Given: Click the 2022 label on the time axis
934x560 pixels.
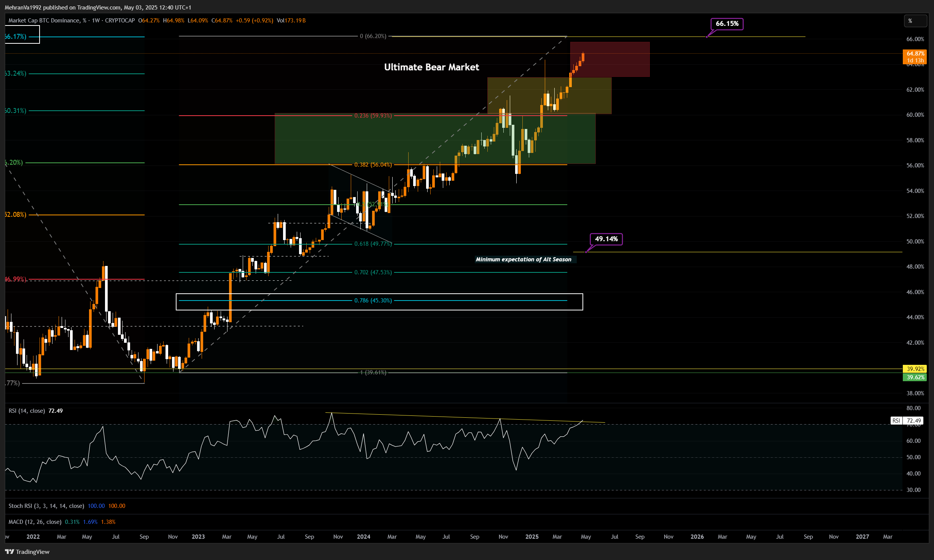Looking at the screenshot, I should point(33,537).
